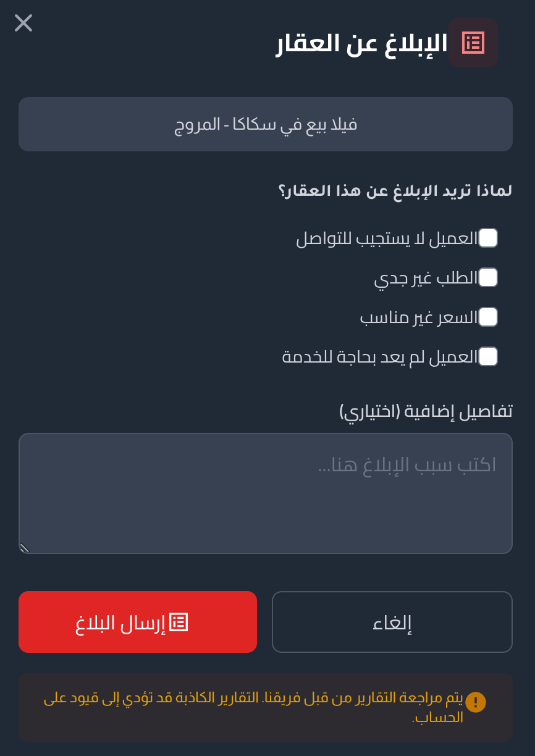The height and width of the screenshot is (756, 535).
Task: Check the العميل لا يستجيب للتواصل option
Action: tap(489, 238)
